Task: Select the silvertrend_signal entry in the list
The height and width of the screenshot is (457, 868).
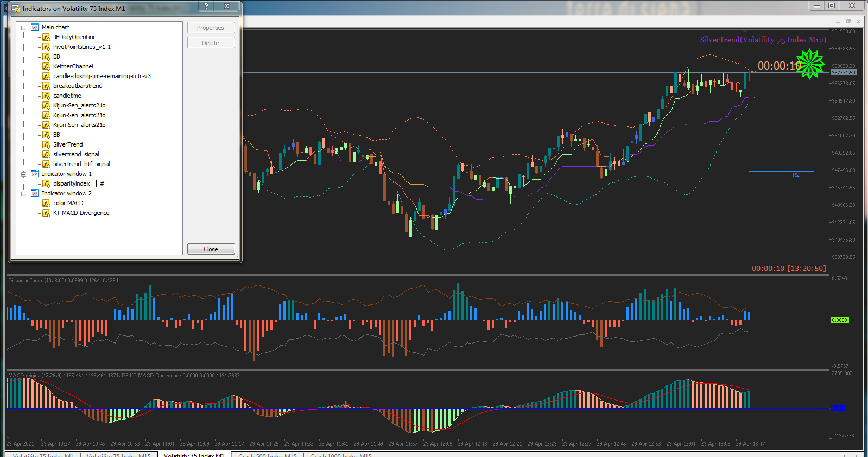Action: [76, 154]
